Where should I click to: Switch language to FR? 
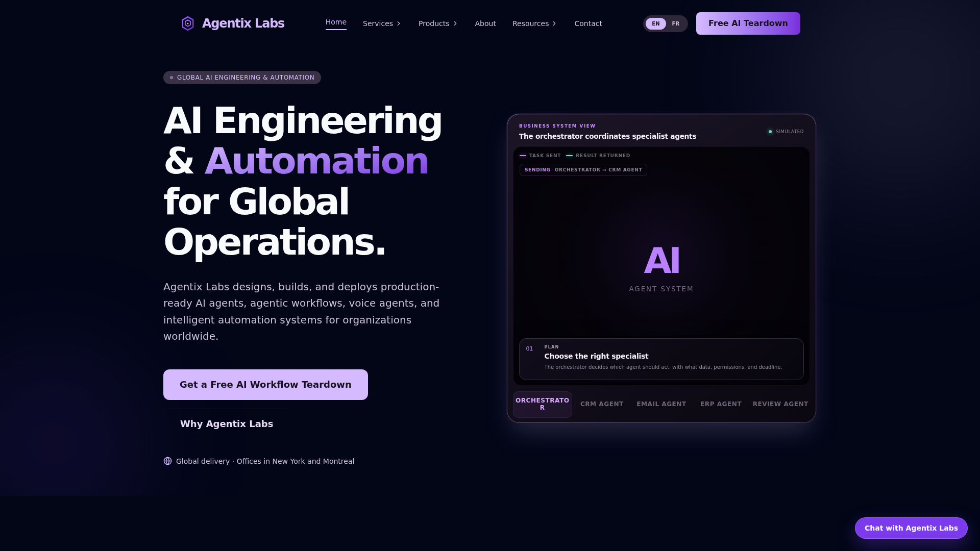(x=676, y=24)
